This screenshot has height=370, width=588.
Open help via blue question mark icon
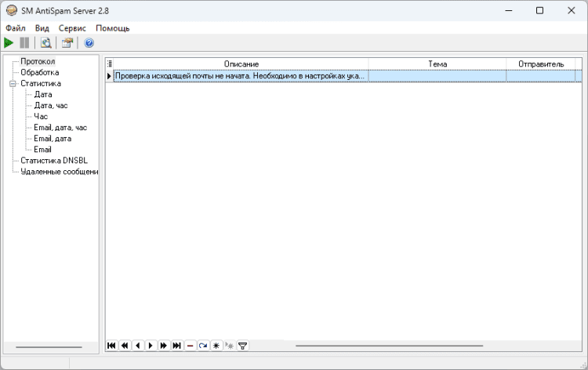89,43
